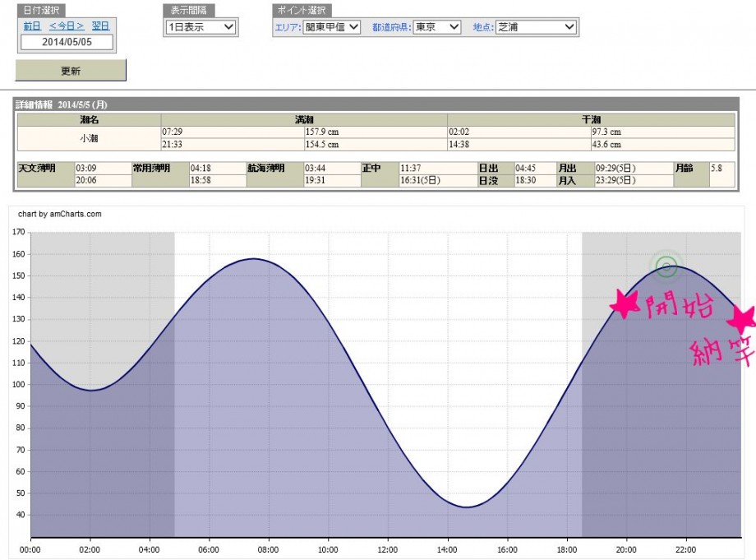Click the 正中 value 16:31(5日)
This screenshot has width=756, height=560.
click(421, 180)
